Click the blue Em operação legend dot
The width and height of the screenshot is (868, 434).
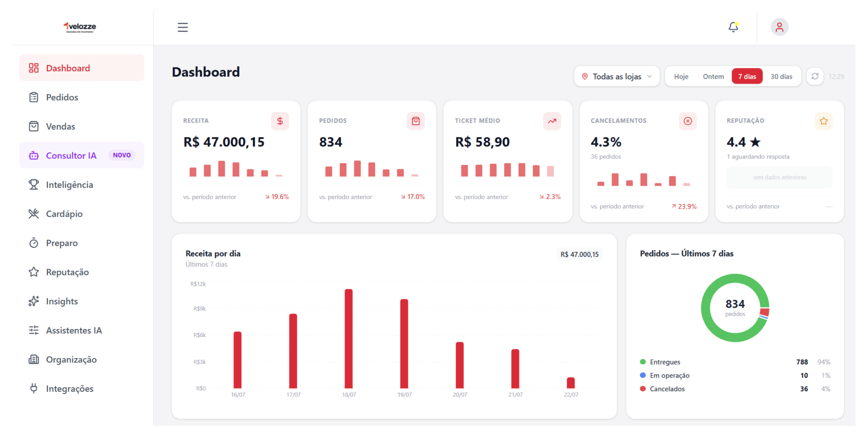point(643,375)
